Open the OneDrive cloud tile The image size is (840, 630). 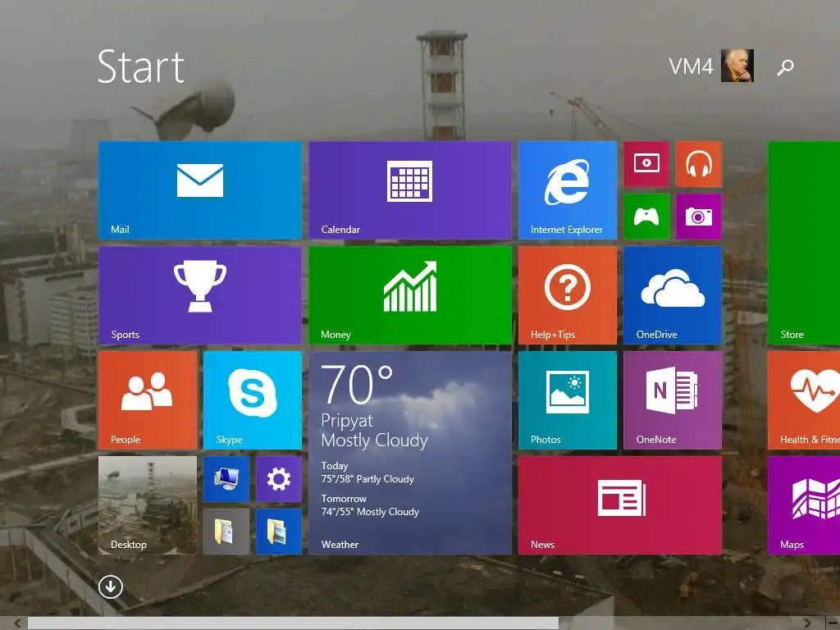tap(673, 295)
